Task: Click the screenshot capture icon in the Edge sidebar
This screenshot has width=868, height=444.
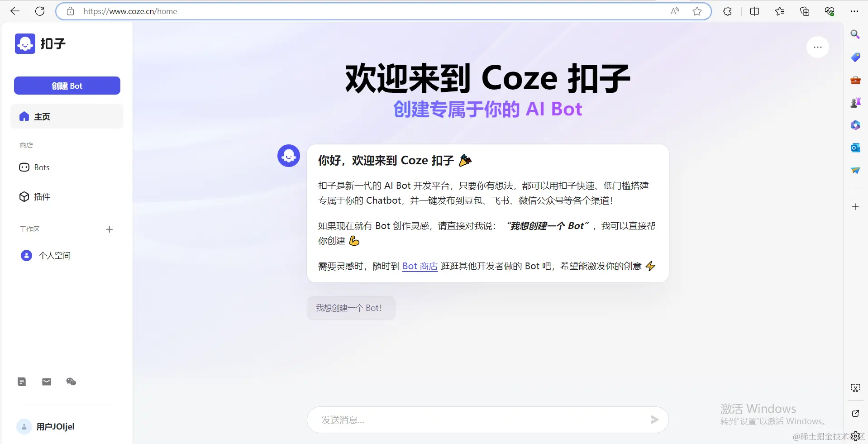Action: pos(855,388)
